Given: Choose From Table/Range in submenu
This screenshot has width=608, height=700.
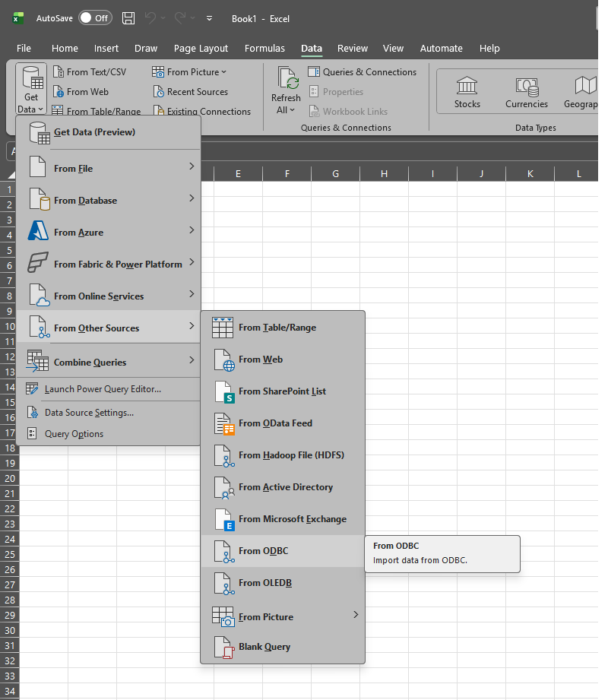Looking at the screenshot, I should 283,328.
